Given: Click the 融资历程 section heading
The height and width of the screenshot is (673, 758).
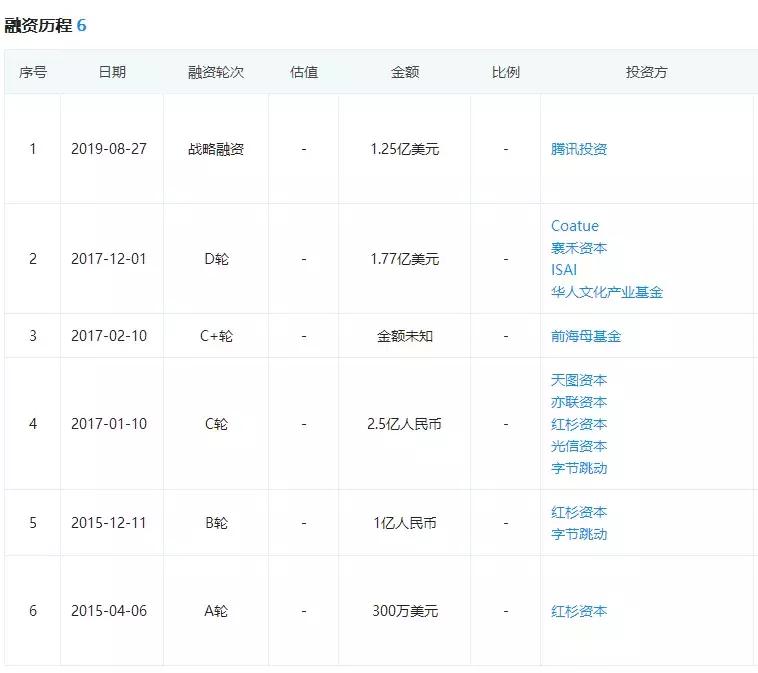Looking at the screenshot, I should coord(38,25).
